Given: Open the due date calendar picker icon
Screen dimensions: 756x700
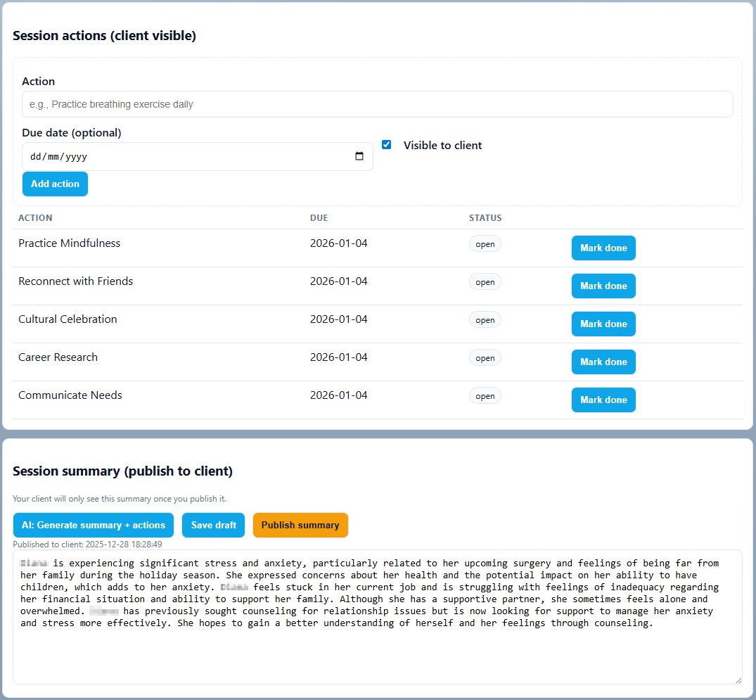Looking at the screenshot, I should coord(359,157).
